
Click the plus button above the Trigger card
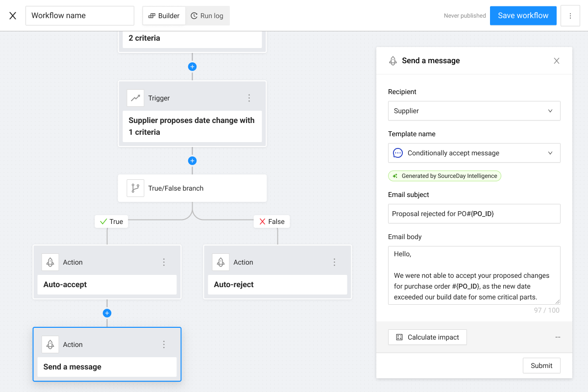193,67
